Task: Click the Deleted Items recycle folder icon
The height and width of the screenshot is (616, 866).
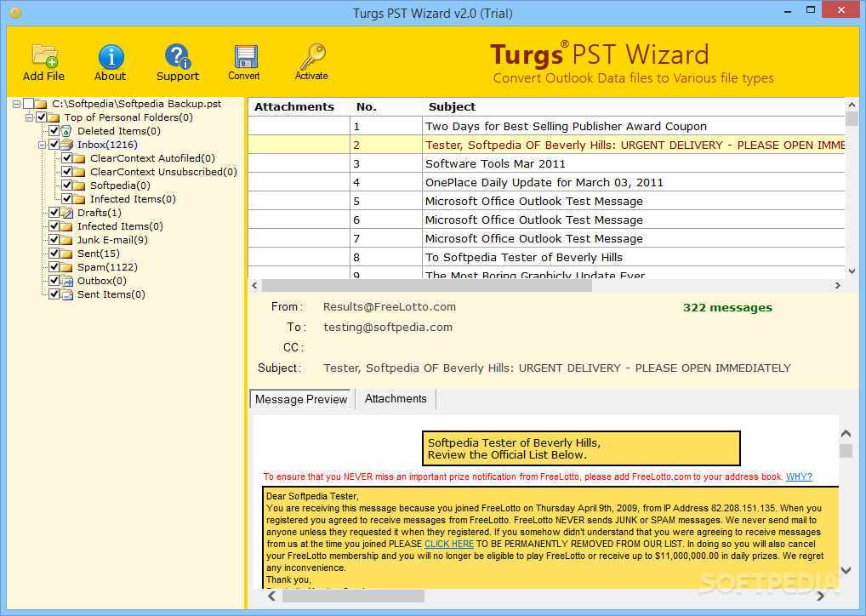Action: (66, 131)
